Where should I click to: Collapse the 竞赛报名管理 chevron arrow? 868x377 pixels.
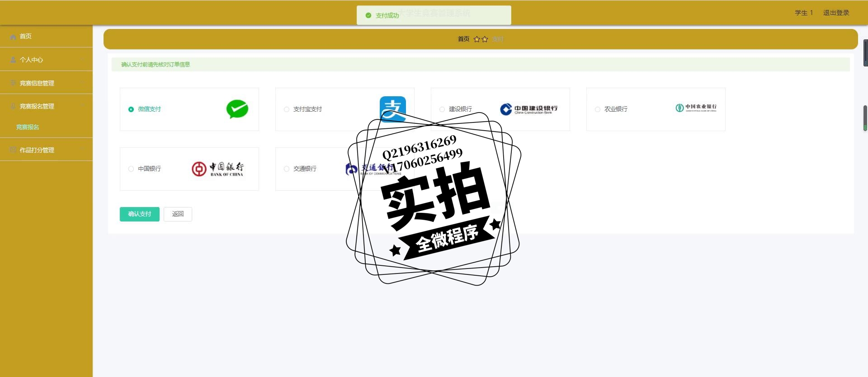pyautogui.click(x=82, y=106)
